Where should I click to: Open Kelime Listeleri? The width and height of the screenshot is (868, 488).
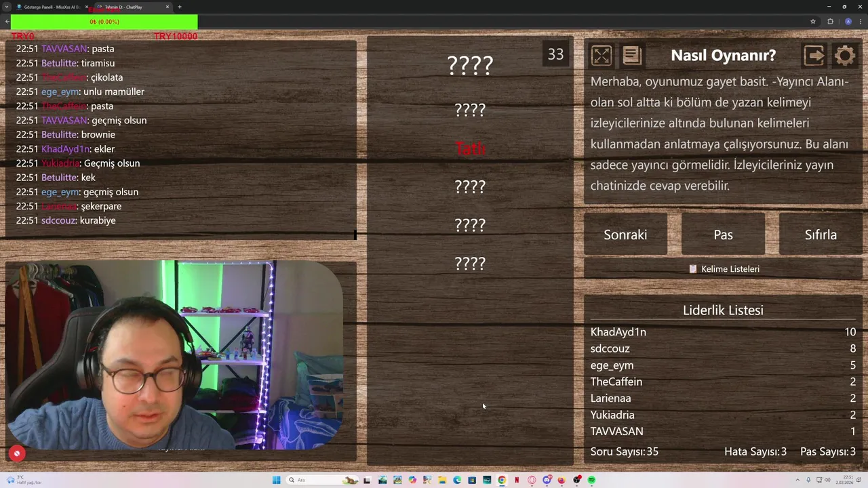723,269
